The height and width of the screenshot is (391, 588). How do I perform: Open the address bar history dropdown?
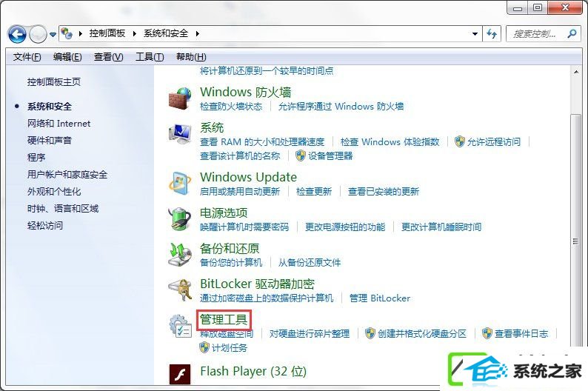click(x=475, y=34)
